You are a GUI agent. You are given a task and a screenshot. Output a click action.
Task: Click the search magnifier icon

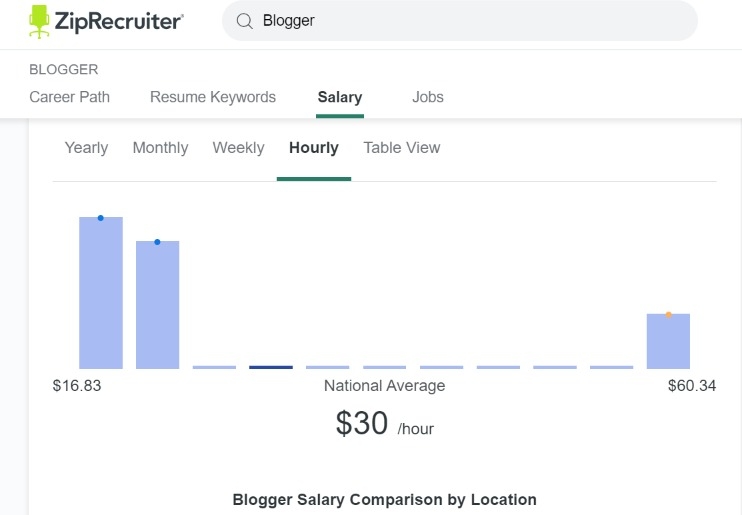[244, 21]
